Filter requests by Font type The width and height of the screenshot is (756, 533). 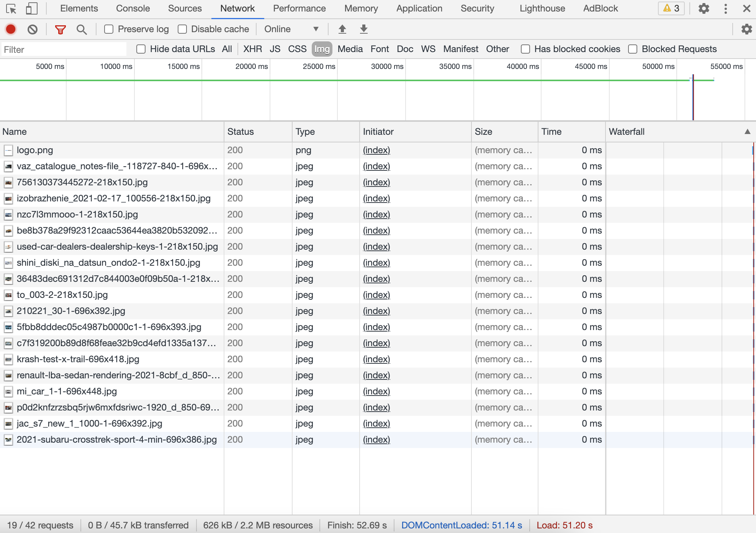click(x=380, y=49)
